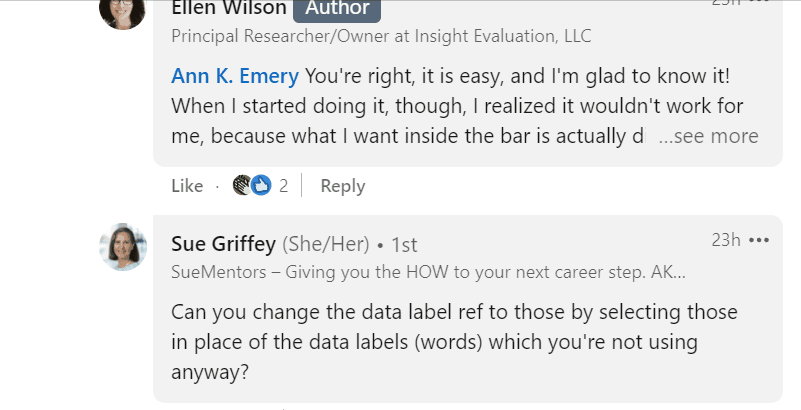Expand Ellen's comment with see more
The height and width of the screenshot is (410, 801).
click(x=708, y=136)
